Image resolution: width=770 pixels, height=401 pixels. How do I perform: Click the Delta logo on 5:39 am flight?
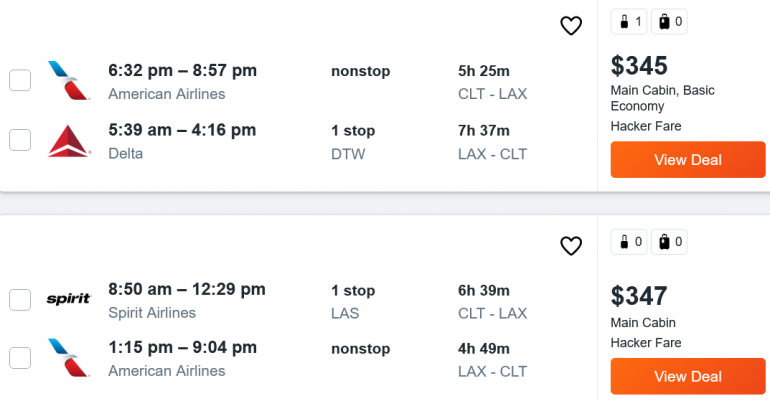[68, 141]
